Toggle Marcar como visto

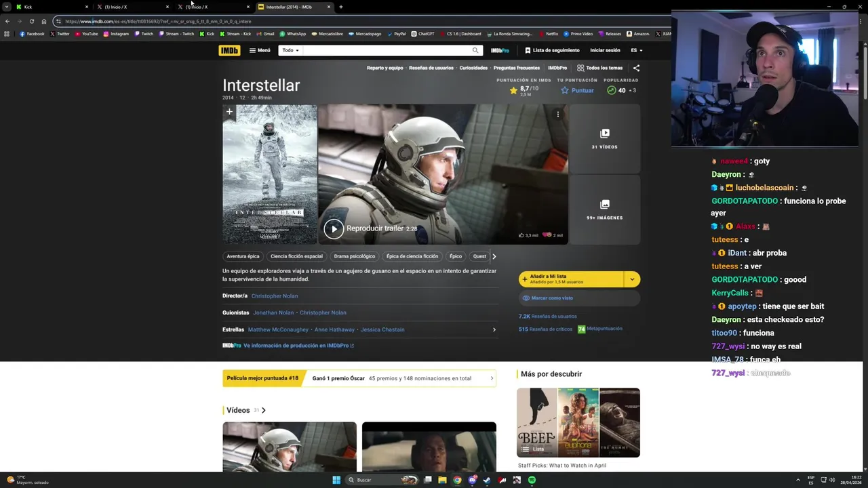[x=579, y=298]
